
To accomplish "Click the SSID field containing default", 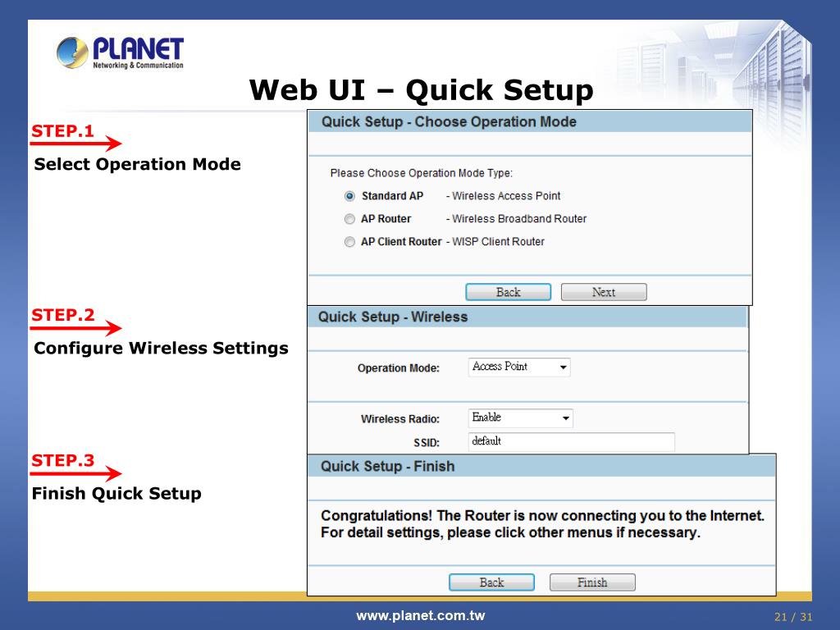I will [571, 441].
